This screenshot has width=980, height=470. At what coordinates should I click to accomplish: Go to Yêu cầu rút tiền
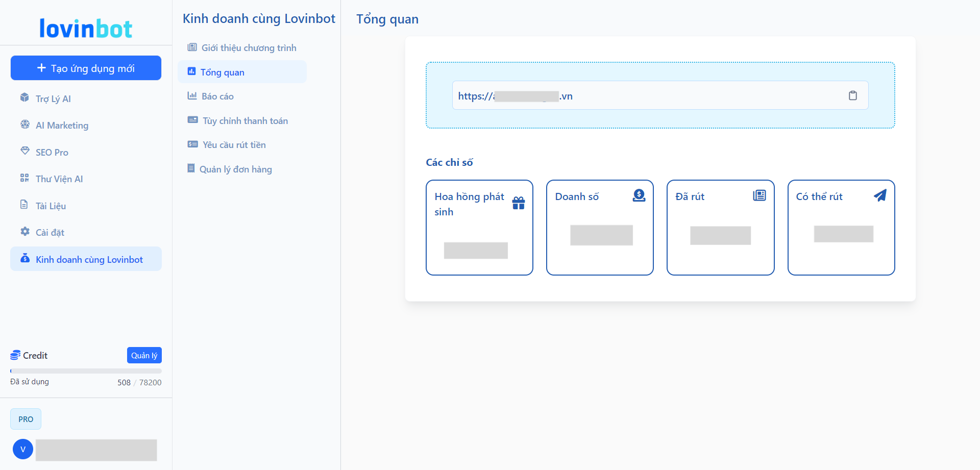tap(242, 144)
